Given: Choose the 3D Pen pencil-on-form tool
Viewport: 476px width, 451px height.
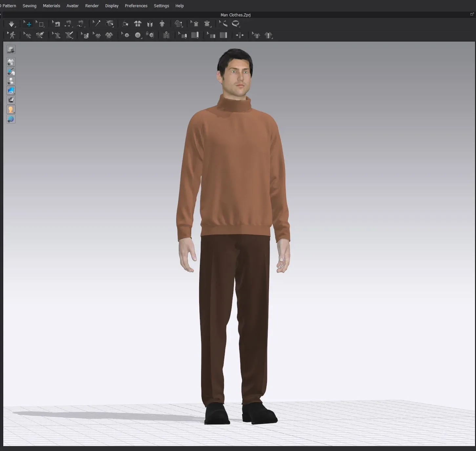Looking at the screenshot, I should tap(69, 35).
